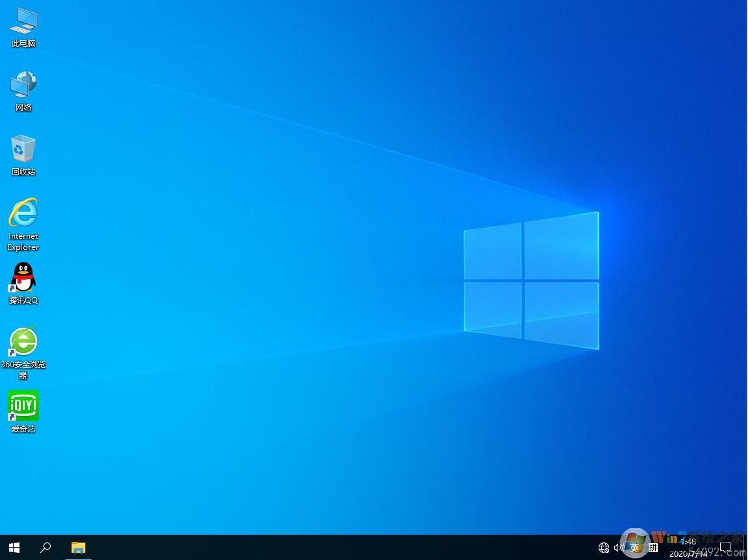This screenshot has width=748, height=560.
Task: Toggle the 英 input language indicator
Action: click(x=634, y=548)
